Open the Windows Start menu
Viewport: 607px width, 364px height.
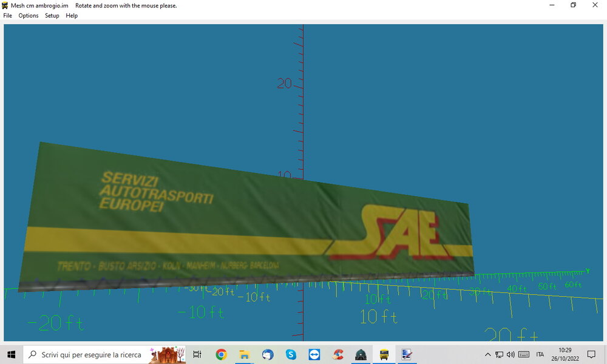coord(11,354)
